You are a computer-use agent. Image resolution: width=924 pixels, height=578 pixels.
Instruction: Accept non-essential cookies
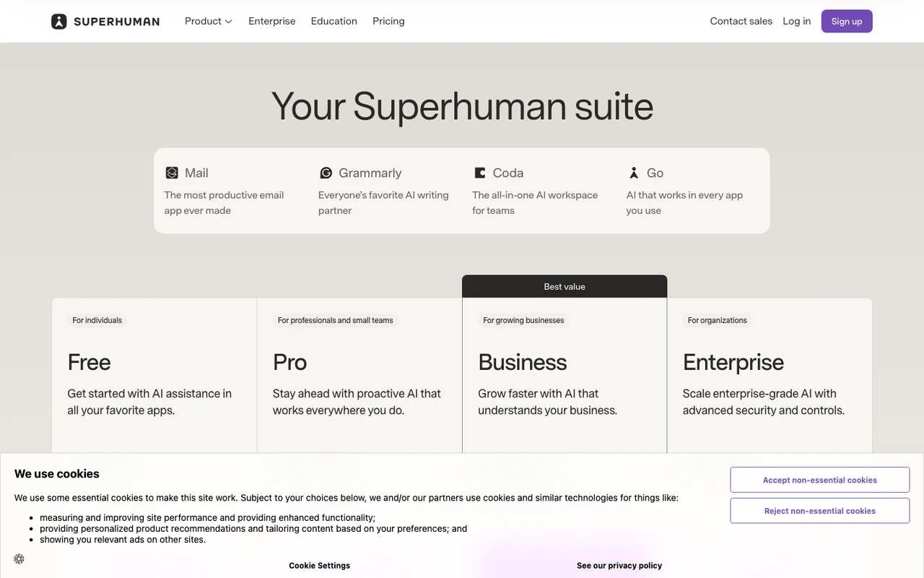819,480
